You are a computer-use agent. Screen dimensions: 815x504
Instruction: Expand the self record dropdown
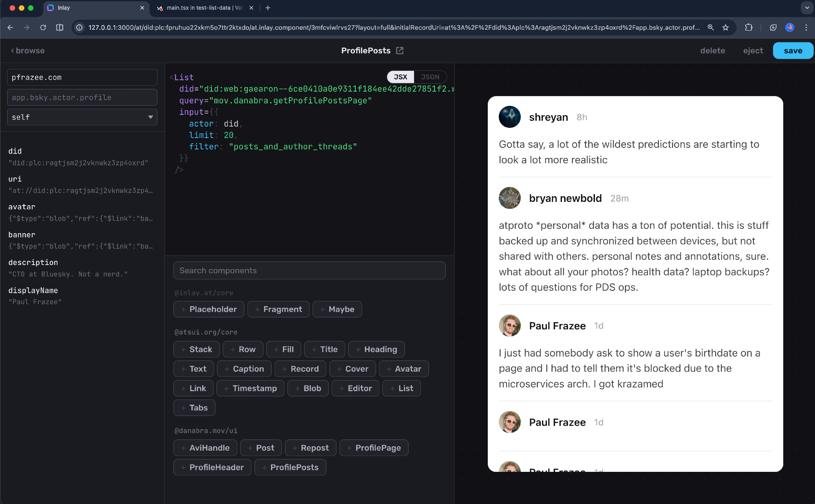tap(82, 117)
